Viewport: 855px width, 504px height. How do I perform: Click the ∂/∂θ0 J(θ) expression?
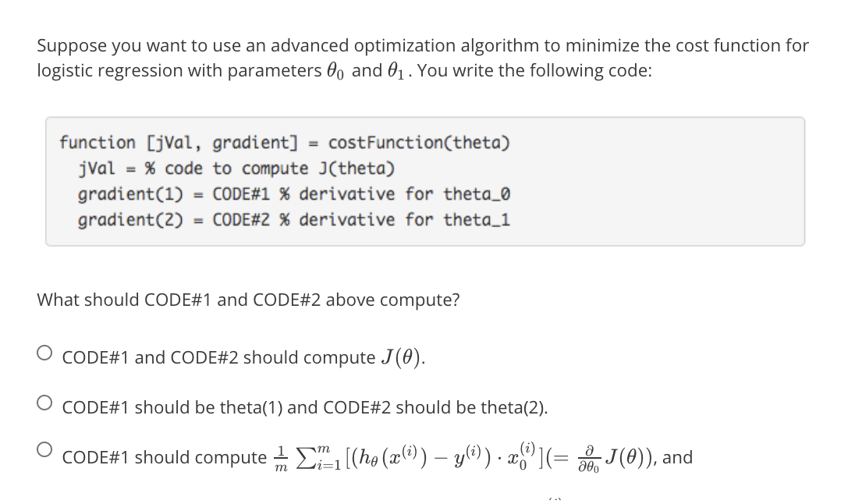pos(612,458)
